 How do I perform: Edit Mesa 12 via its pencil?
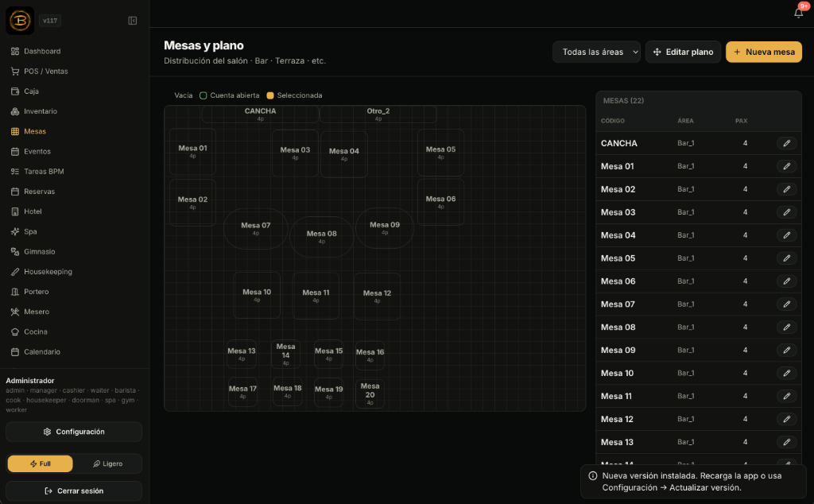coord(786,419)
